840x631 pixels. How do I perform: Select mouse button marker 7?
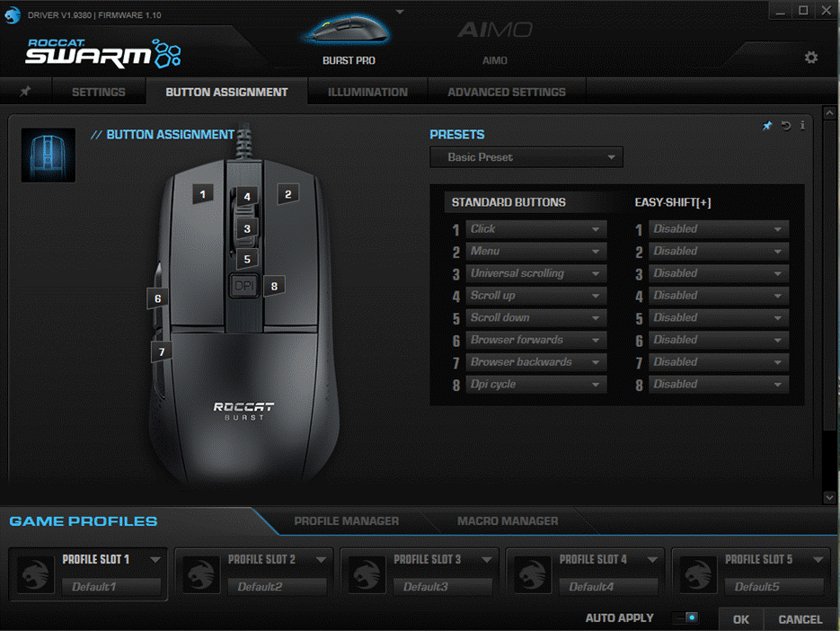[161, 351]
